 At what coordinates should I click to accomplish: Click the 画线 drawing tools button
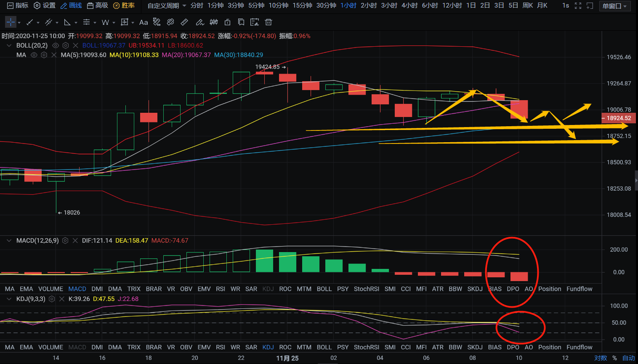pos(71,5)
